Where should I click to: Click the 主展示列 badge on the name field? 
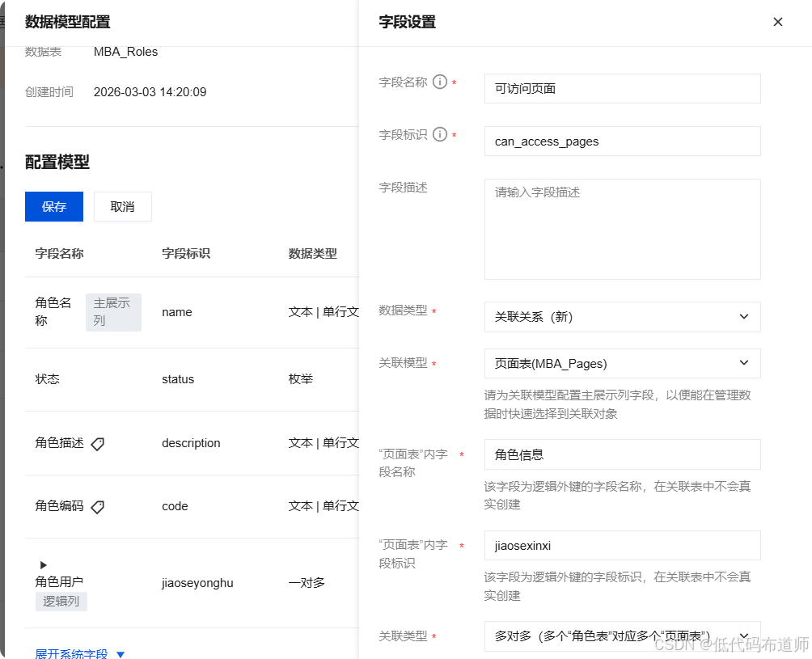point(113,312)
